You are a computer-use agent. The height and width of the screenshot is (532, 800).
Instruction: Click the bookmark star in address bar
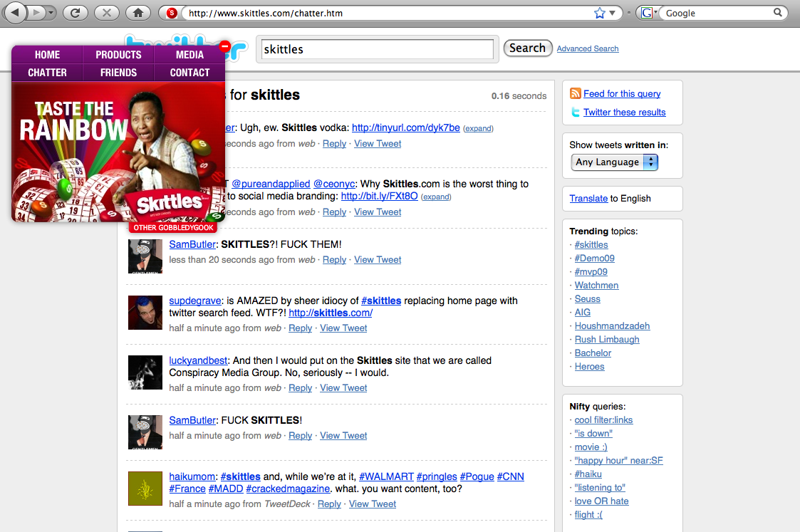pos(600,13)
